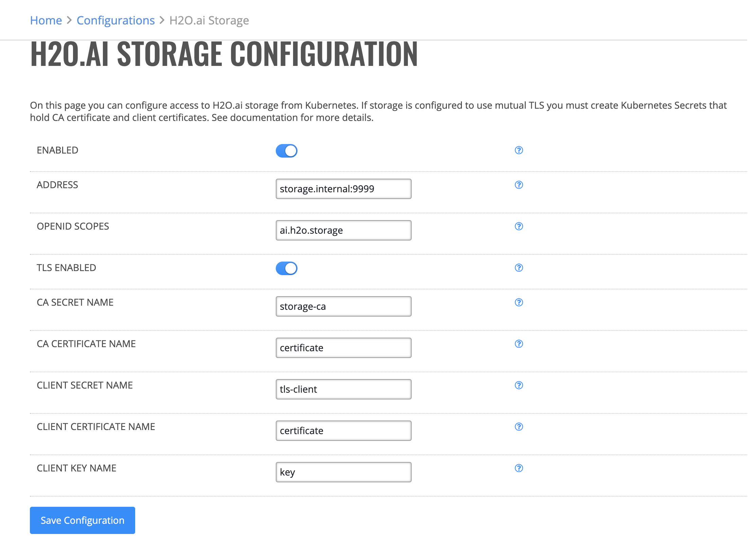Screen dimensions: 756x536
Task: Click Save Configuration button
Action: pyautogui.click(x=83, y=520)
